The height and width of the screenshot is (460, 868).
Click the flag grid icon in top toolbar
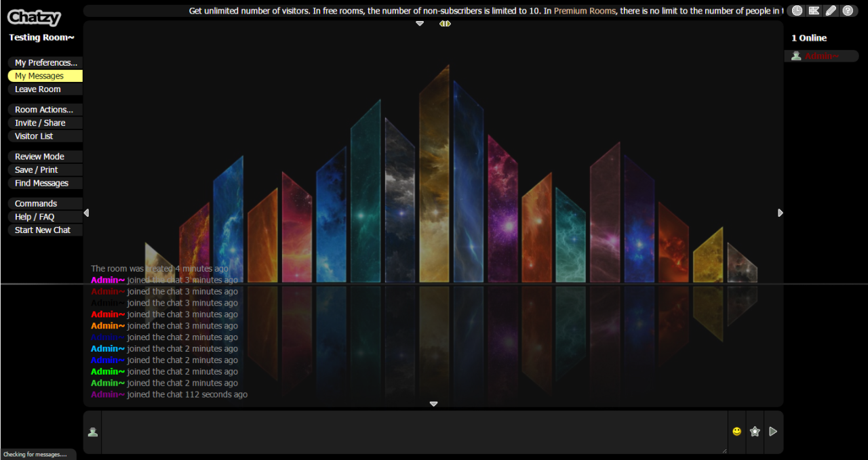(x=814, y=11)
